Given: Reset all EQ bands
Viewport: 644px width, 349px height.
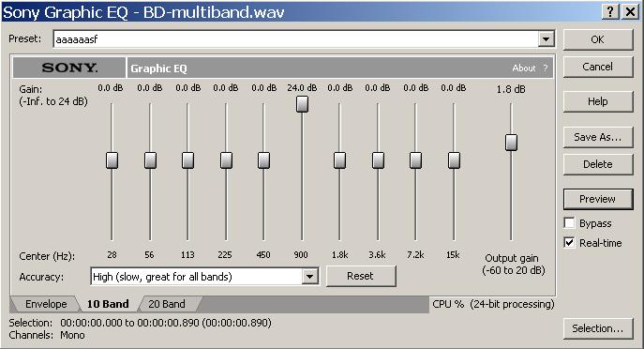Looking at the screenshot, I should pos(361,276).
